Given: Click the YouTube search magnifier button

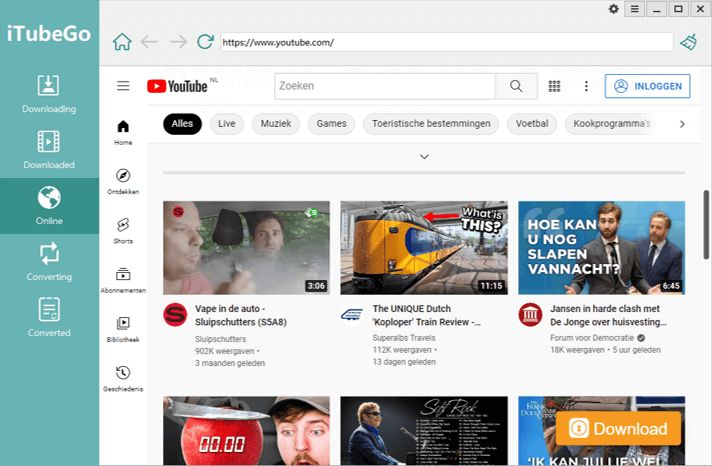Looking at the screenshot, I should (516, 86).
